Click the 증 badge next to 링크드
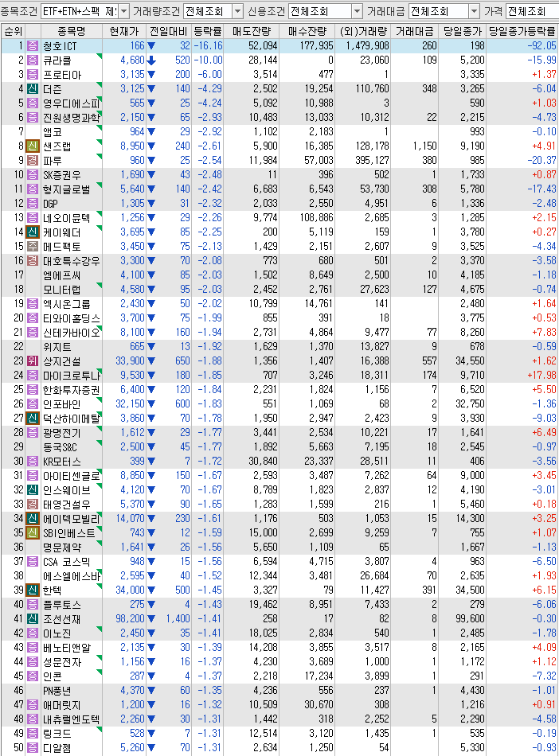This screenshot has width=559, height=756. (33, 734)
